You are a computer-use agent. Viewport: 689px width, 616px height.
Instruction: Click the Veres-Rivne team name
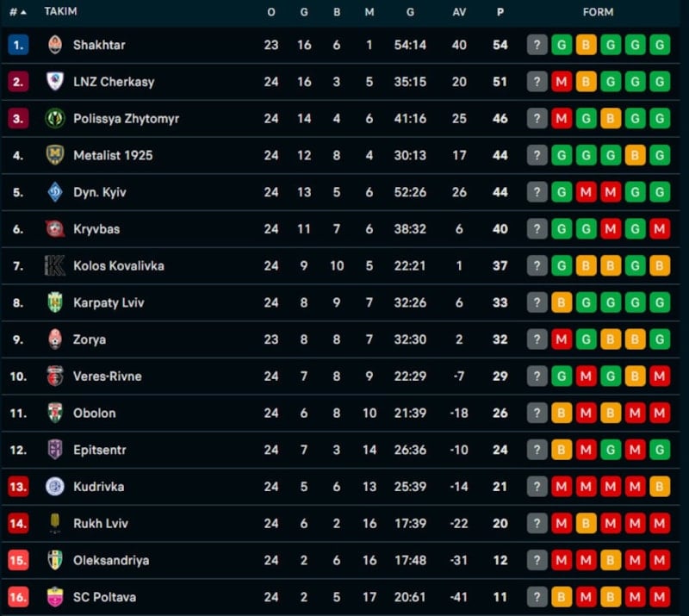click(x=108, y=376)
